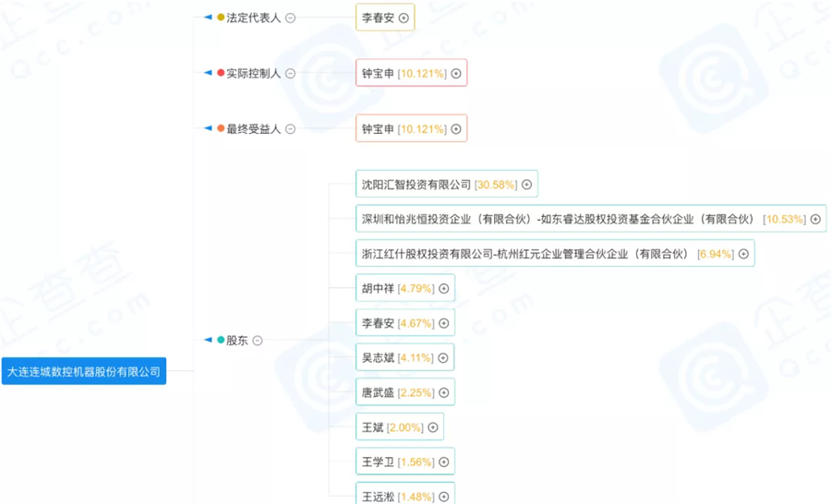Click plus icon beside 唐武盛 2.25%
The image size is (831, 504).
(443, 393)
